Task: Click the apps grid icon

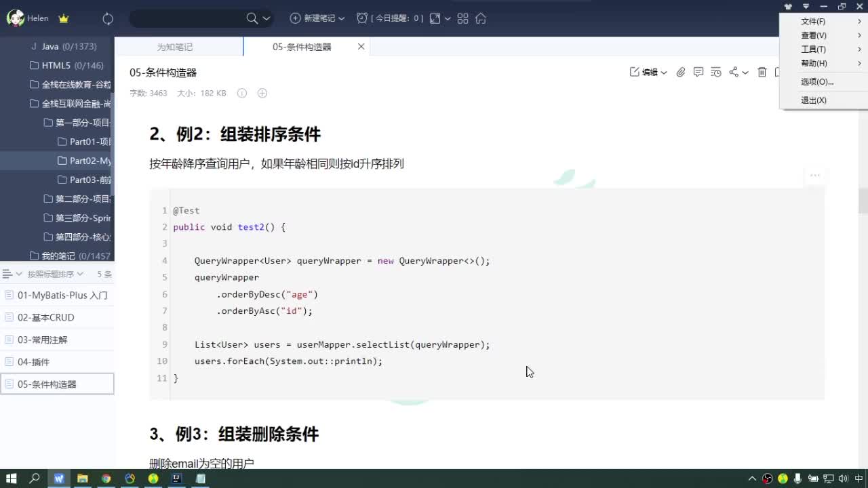Action: click(463, 19)
